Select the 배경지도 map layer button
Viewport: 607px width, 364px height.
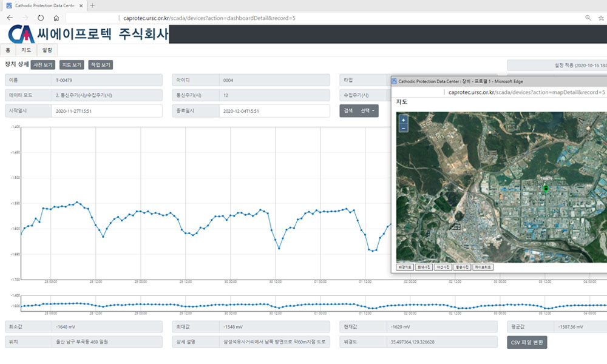pyautogui.click(x=404, y=268)
